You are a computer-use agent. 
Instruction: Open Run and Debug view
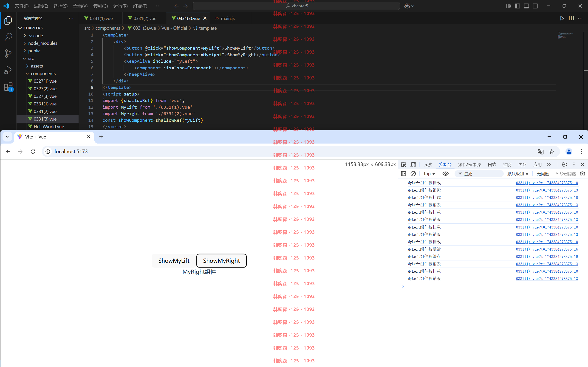(8, 70)
